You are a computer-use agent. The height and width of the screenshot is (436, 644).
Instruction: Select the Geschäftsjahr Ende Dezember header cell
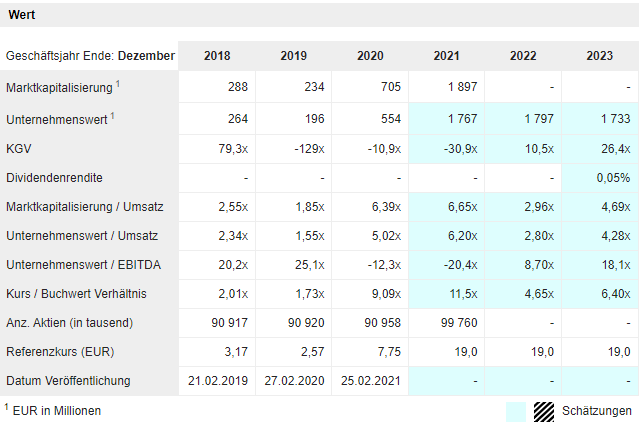point(90,56)
